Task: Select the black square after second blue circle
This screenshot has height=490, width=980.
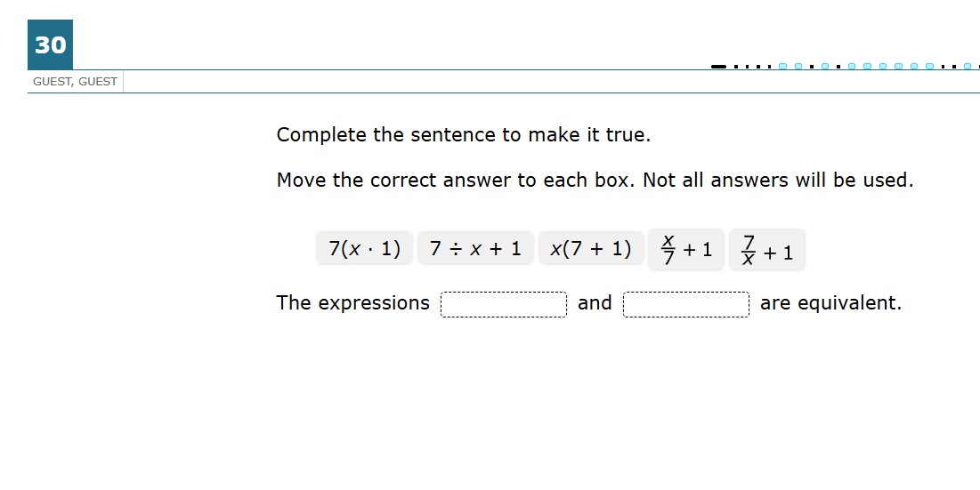Action: 812,67
